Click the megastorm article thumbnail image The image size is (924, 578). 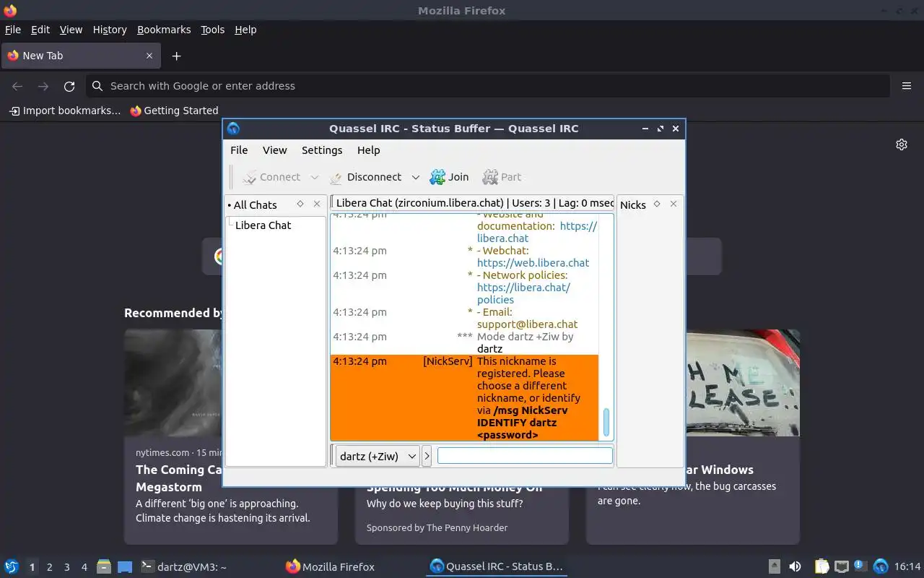coord(173,383)
